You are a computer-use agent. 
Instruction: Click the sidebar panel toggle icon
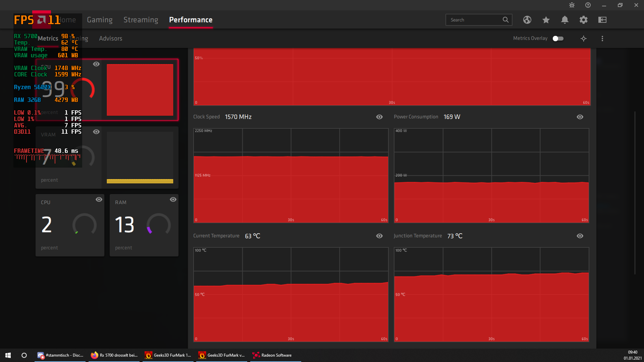(x=602, y=20)
